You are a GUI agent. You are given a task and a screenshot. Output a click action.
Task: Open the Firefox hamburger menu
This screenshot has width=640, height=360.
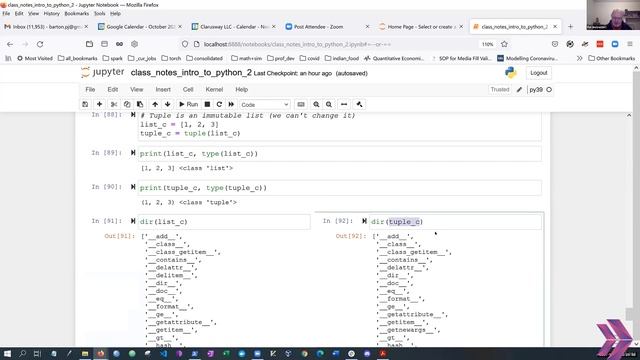630,44
